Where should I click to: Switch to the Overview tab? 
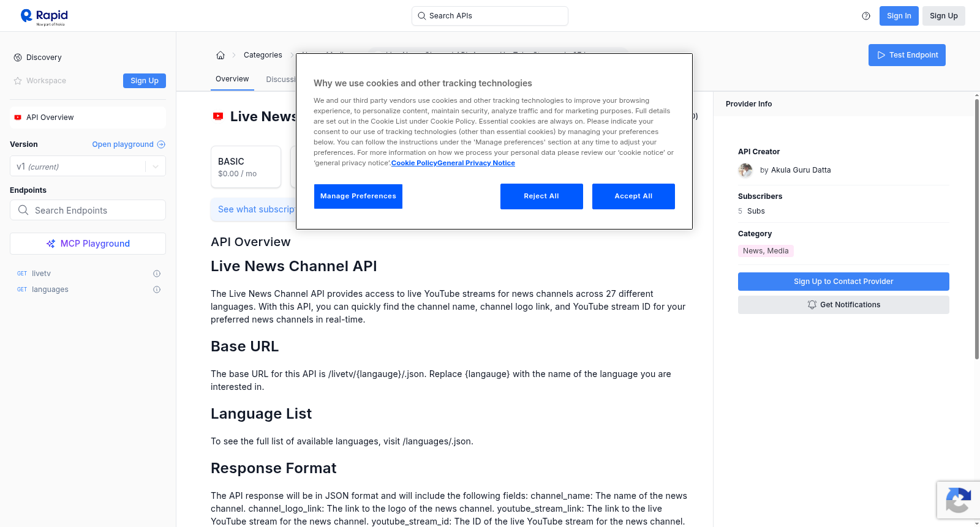[x=232, y=79]
